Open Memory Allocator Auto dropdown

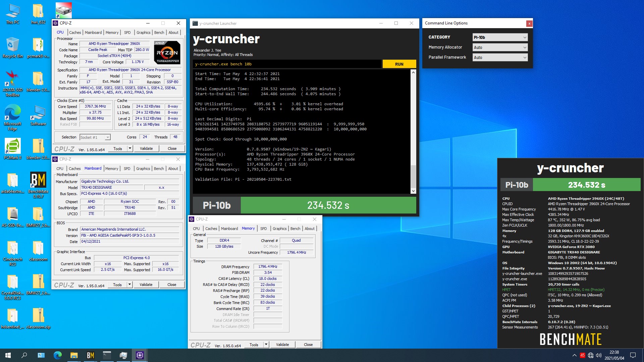pos(500,47)
